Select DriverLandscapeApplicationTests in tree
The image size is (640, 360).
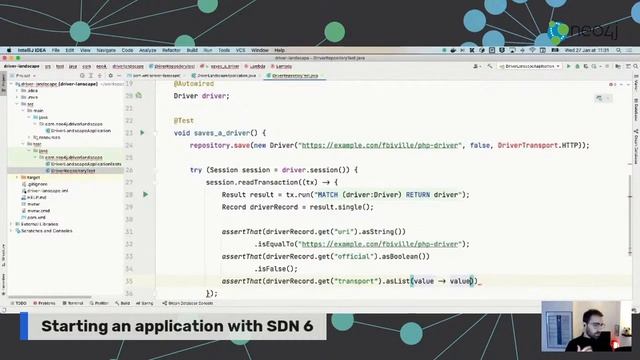coord(83,164)
